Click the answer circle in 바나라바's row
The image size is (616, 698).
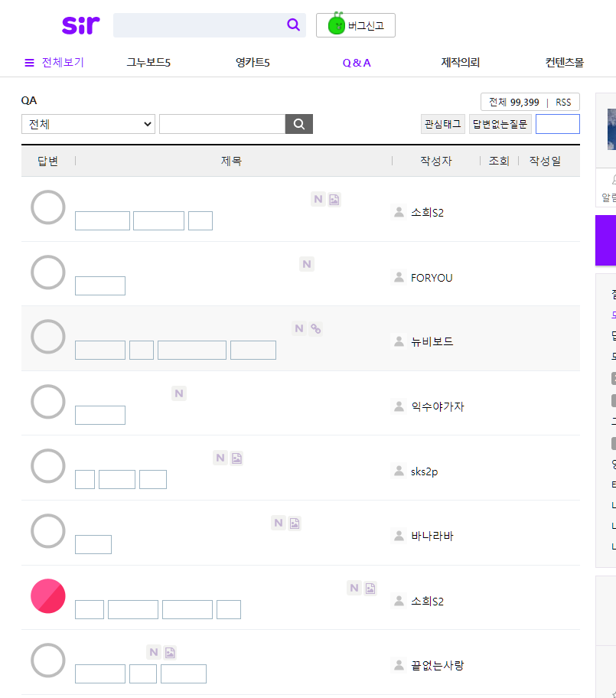(x=48, y=531)
